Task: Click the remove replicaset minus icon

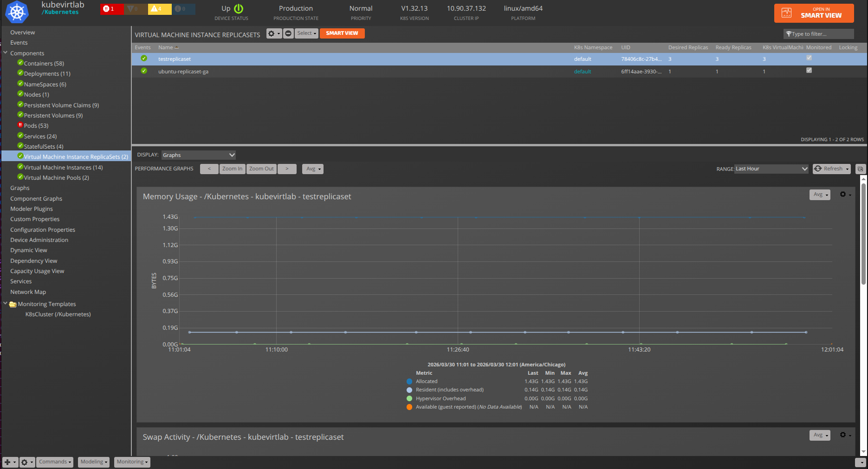Action: (x=288, y=33)
